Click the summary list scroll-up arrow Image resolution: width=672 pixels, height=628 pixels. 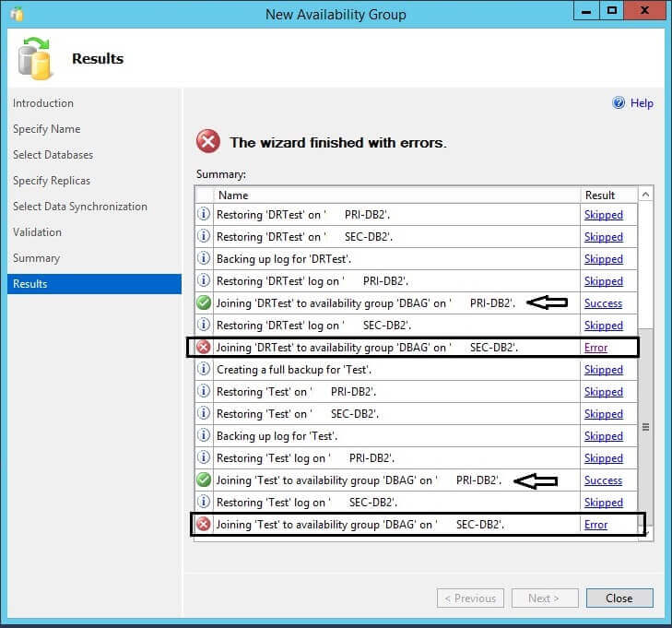(645, 195)
